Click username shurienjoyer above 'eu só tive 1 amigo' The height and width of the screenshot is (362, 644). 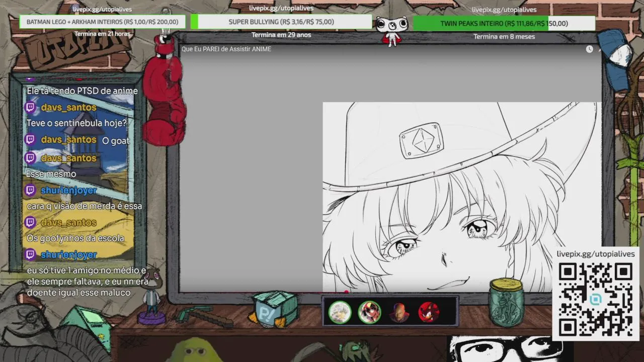69,254
